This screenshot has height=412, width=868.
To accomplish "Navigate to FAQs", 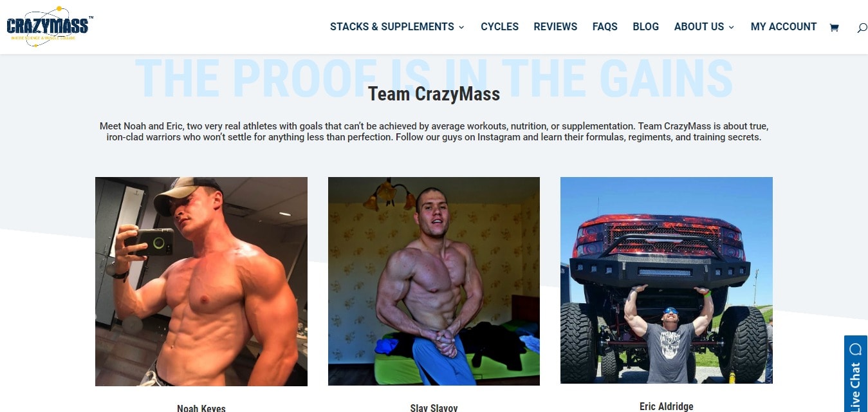I will 605,26.
